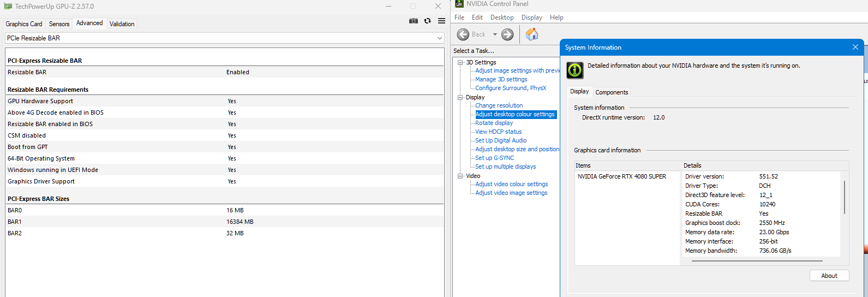Image resolution: width=868 pixels, height=297 pixels.
Task: Open Configure Surround, PhysX
Action: [511, 88]
